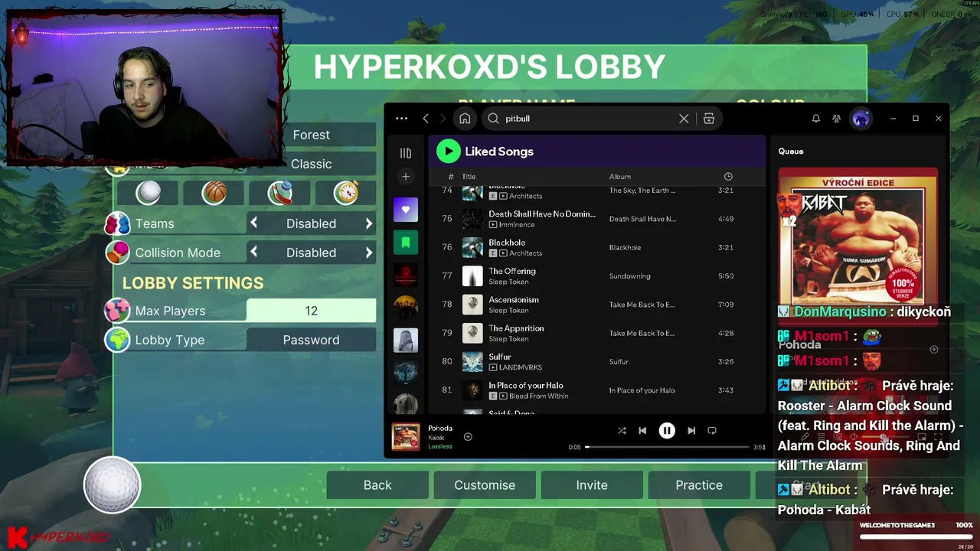The image size is (980, 551).
Task: Open the artist Imminence link
Action: click(517, 225)
